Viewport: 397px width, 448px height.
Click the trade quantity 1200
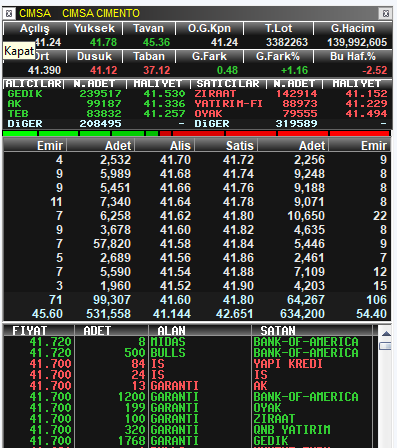pos(132,397)
